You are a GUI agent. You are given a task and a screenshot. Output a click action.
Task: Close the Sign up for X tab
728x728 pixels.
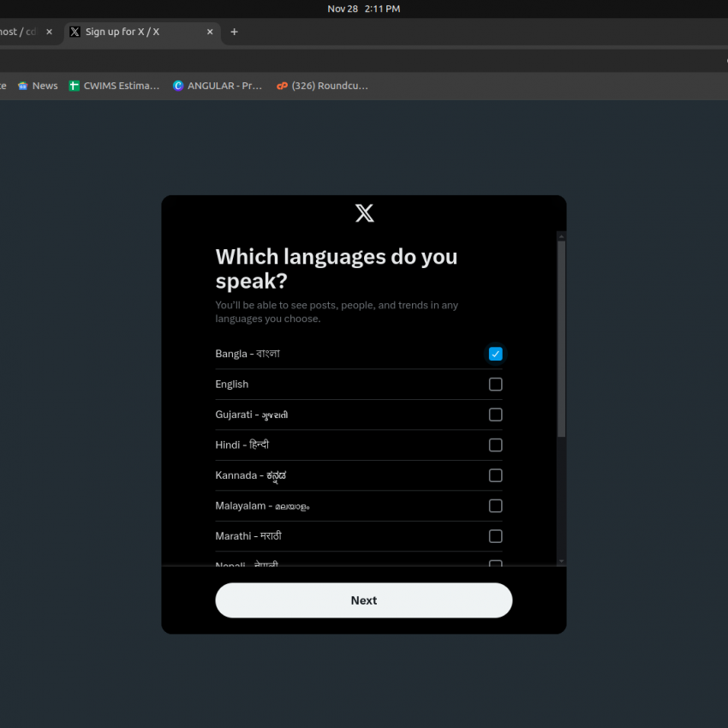click(210, 32)
